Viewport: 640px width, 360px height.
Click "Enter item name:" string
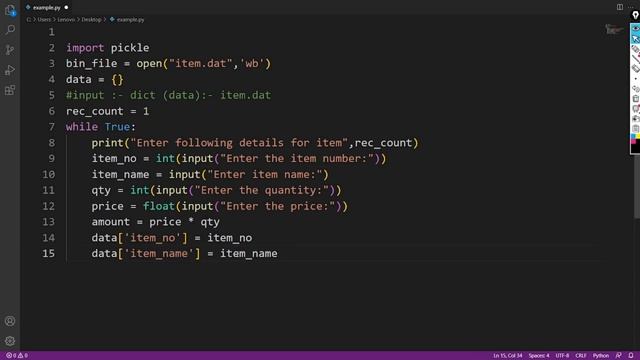click(x=265, y=174)
